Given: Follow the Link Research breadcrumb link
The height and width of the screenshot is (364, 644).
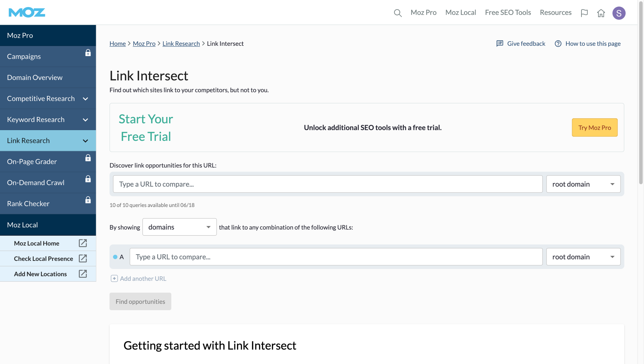Looking at the screenshot, I should [x=181, y=44].
